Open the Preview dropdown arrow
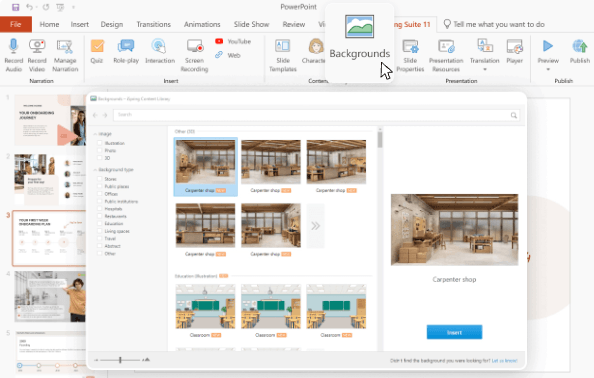This screenshot has height=378, width=594. [x=548, y=69]
